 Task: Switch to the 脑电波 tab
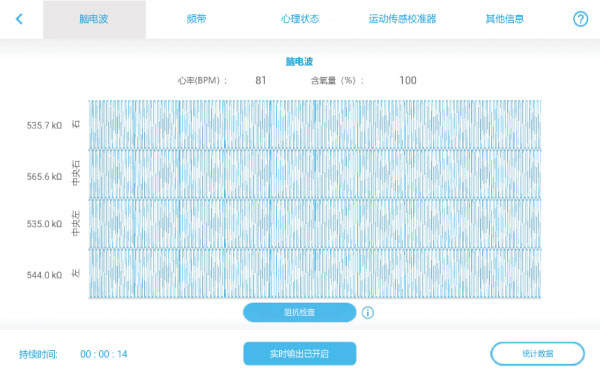(94, 19)
